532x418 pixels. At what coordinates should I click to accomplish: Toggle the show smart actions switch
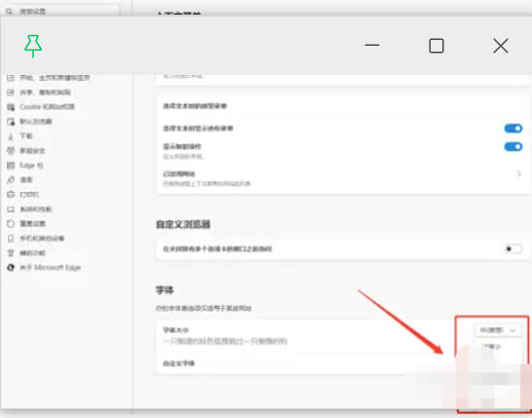coord(513,146)
